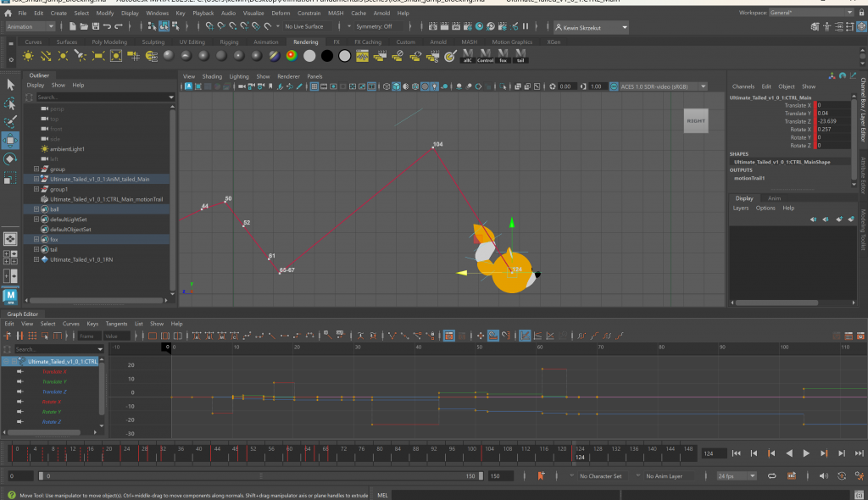Play the animation forwards
Image resolution: width=868 pixels, height=500 pixels.
pyautogui.click(x=807, y=453)
